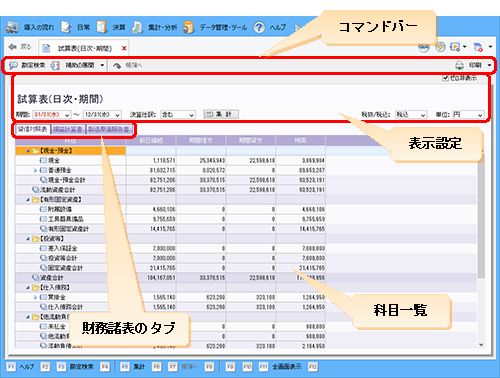Click the 帳簿へ toolbar icon
Image resolution: width=500 pixels, height=378 pixels.
[117, 65]
